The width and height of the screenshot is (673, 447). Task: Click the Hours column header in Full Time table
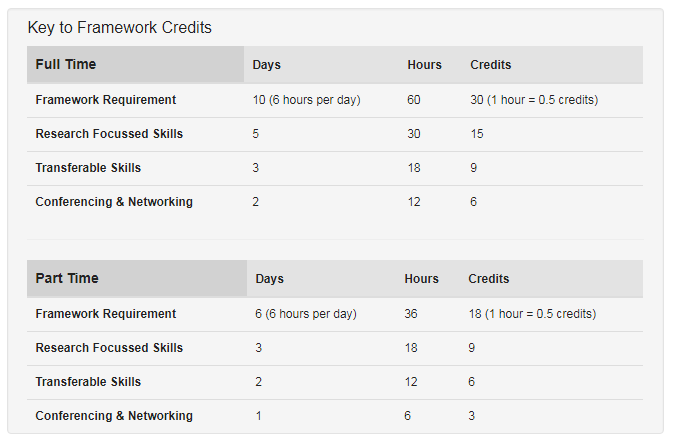click(x=424, y=65)
